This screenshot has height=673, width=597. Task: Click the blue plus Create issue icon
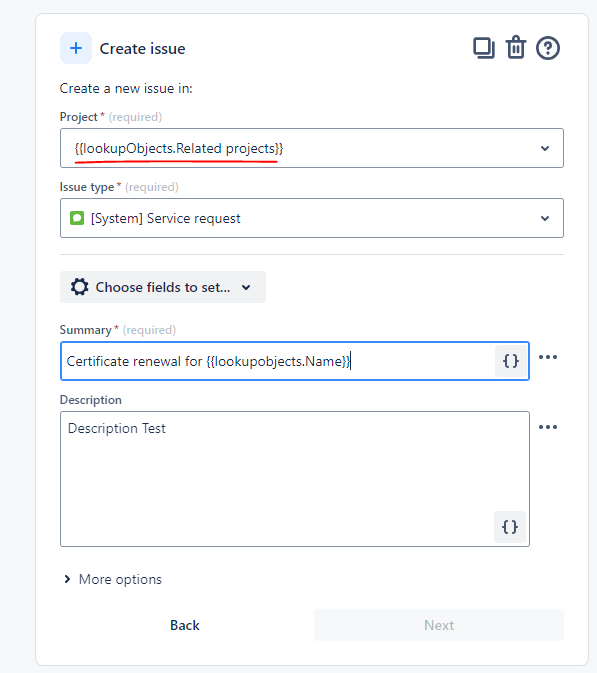76,48
